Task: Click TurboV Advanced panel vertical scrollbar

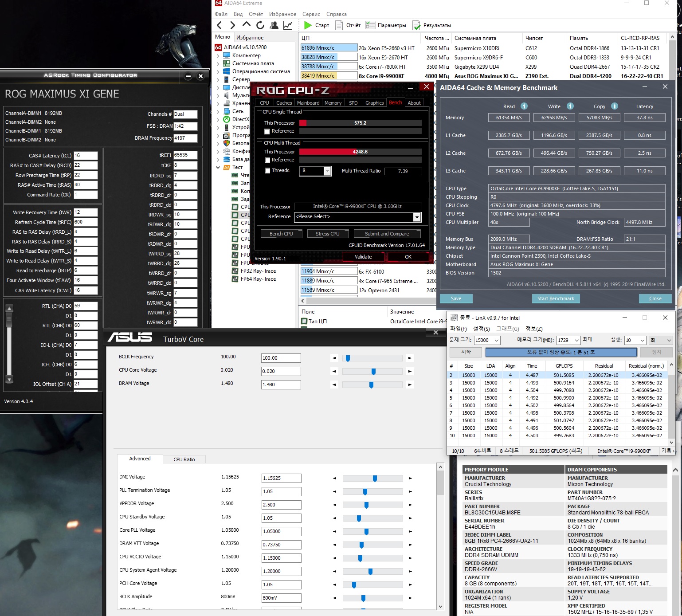Action: (x=440, y=537)
